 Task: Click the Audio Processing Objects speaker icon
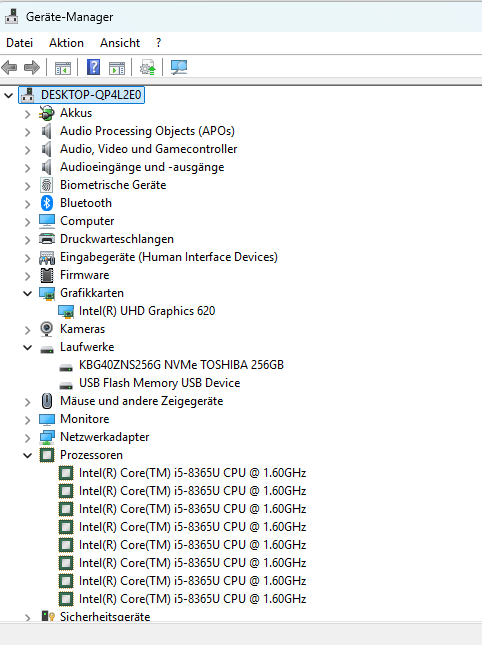46,131
